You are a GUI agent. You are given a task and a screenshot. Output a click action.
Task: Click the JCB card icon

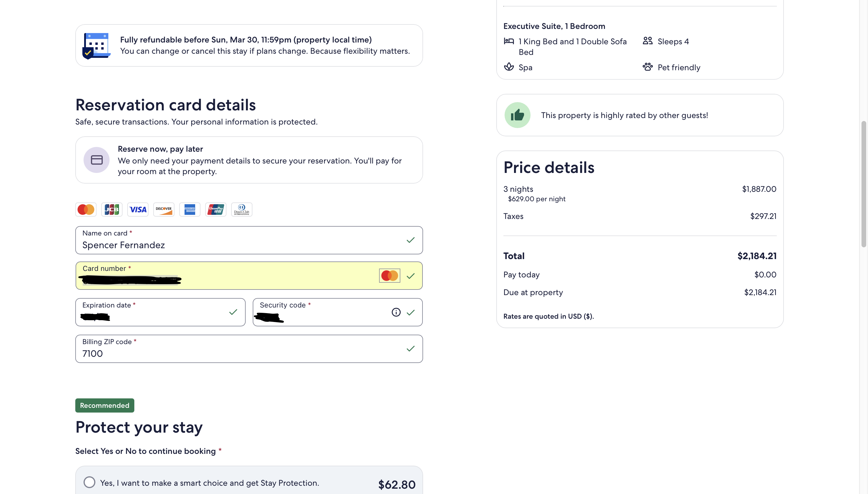coord(112,209)
